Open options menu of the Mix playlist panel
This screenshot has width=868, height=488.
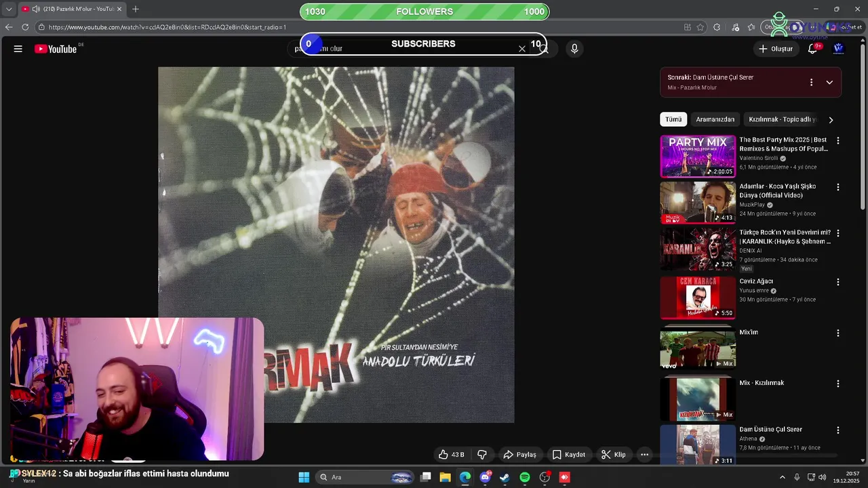click(x=811, y=82)
